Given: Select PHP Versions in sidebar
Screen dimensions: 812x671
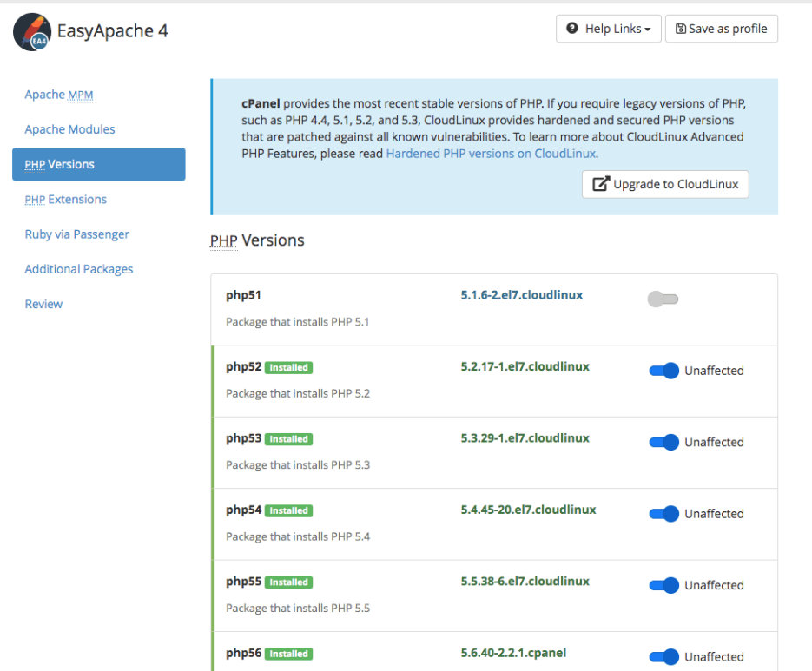Looking at the screenshot, I should click(x=99, y=164).
